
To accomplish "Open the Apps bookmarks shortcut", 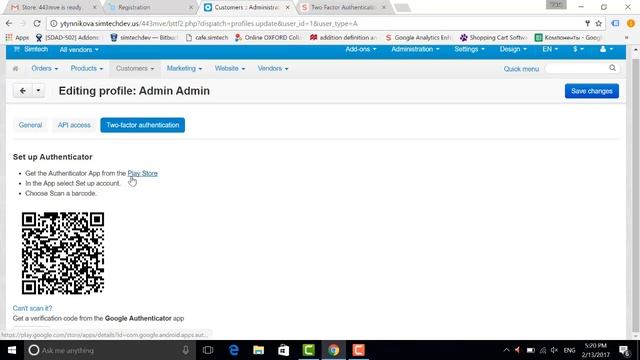I will point(17,38).
